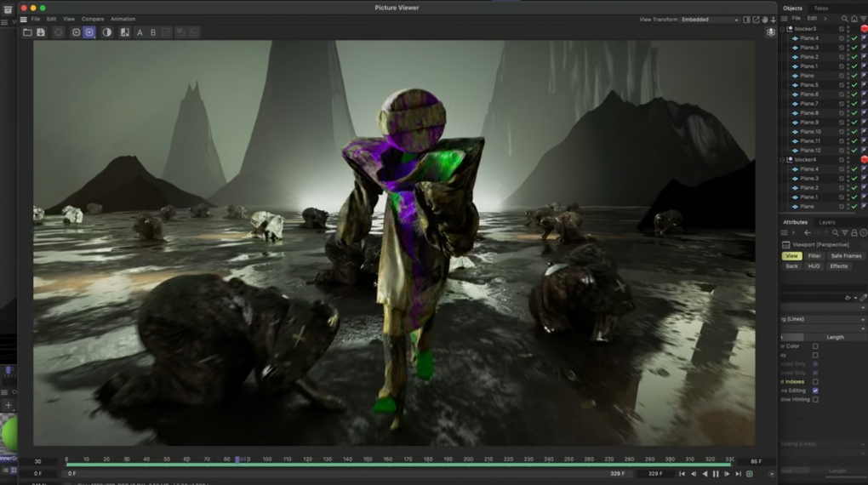Viewport: 868px width, 485px height.
Task: Toggle the Indexes checkbox
Action: point(815,382)
